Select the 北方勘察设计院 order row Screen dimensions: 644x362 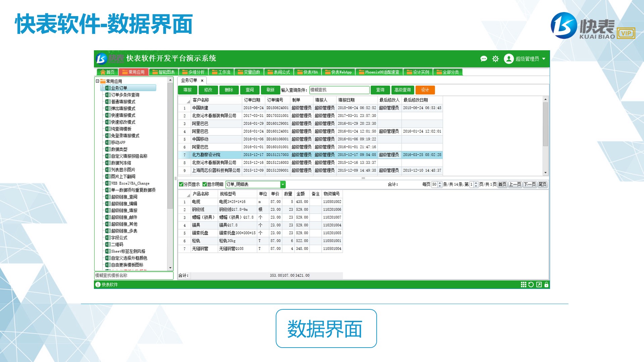(x=310, y=155)
